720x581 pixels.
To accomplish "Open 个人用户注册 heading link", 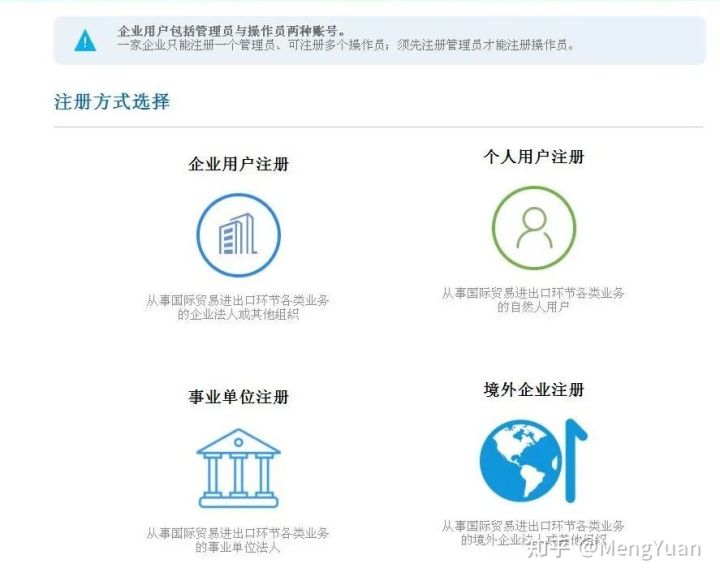I will (x=534, y=157).
